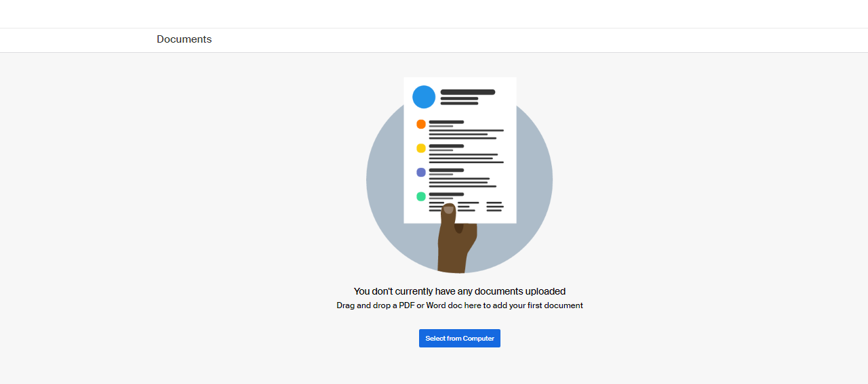
Task: Click the resume name lines beside blue circle
Action: [467, 97]
